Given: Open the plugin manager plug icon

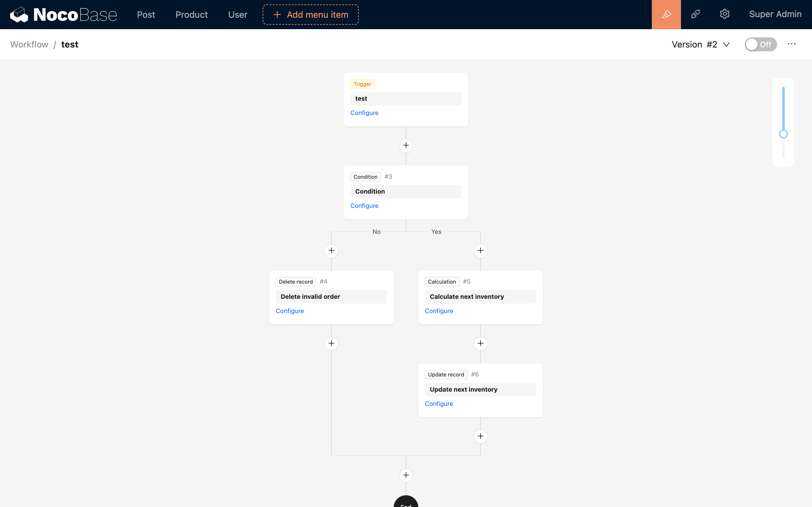Looking at the screenshot, I should click(x=696, y=15).
